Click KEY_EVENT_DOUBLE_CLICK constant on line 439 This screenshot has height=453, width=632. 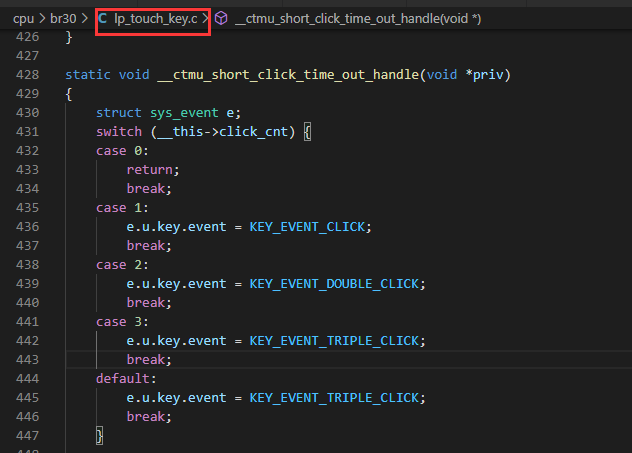(x=334, y=284)
